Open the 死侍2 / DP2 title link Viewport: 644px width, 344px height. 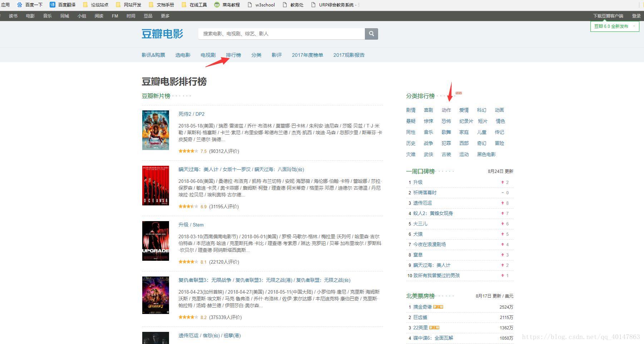point(192,114)
